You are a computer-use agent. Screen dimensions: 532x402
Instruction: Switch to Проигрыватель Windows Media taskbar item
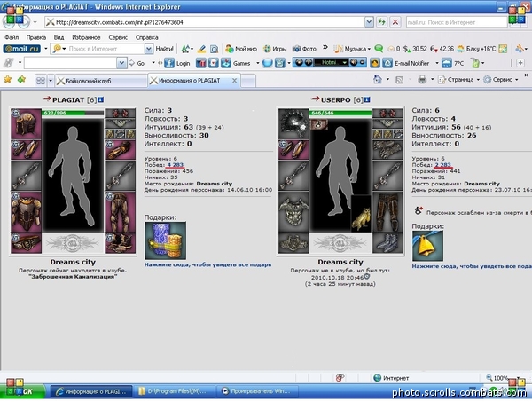tap(256, 391)
